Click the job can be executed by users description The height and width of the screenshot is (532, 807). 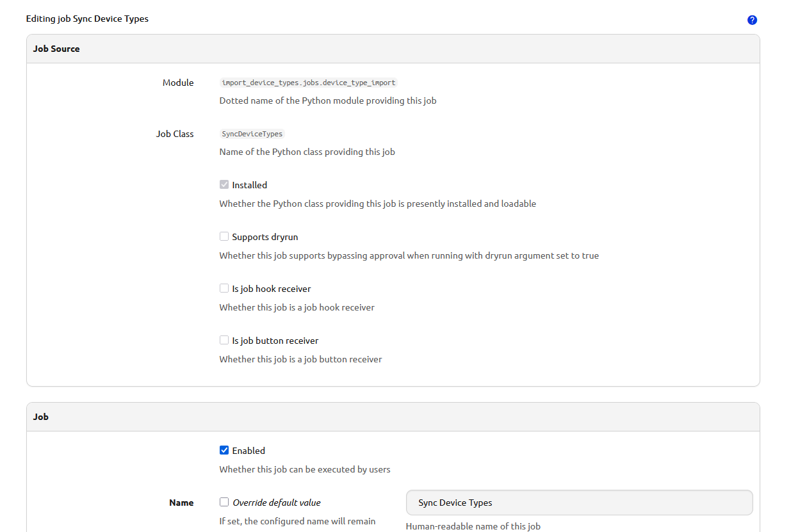(305, 469)
